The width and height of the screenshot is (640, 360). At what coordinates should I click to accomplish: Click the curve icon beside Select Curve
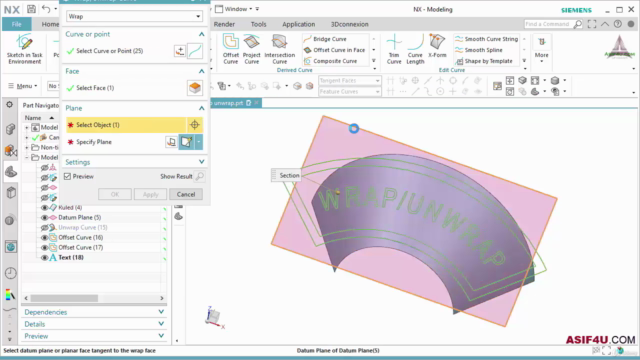click(x=195, y=51)
